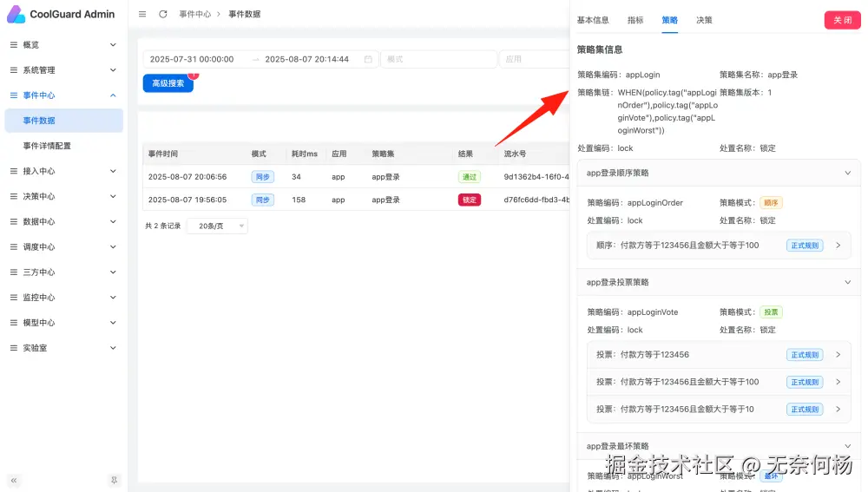
Task: Click the 事件中心 breadcrumb link
Action: click(x=194, y=14)
